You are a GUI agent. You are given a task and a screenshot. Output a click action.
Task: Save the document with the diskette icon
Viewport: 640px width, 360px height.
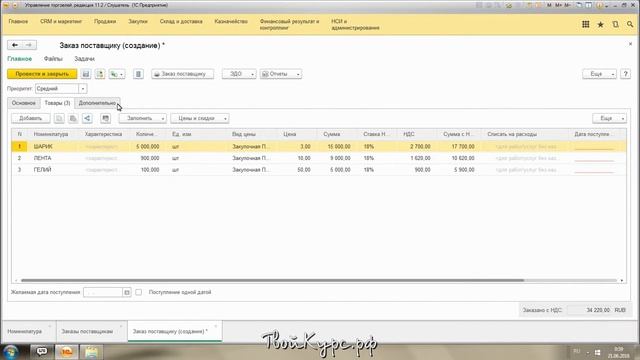pyautogui.click(x=86, y=74)
